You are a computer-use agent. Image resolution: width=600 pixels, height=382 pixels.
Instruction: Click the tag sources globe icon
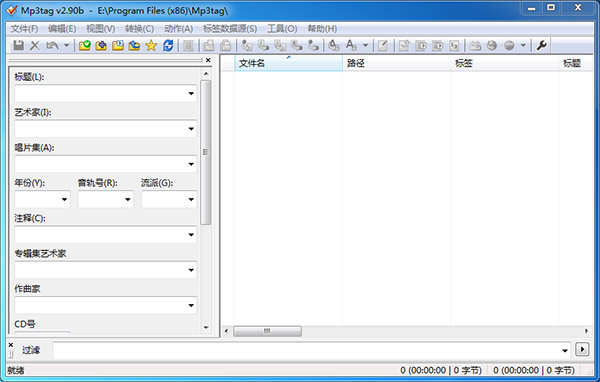509,46
